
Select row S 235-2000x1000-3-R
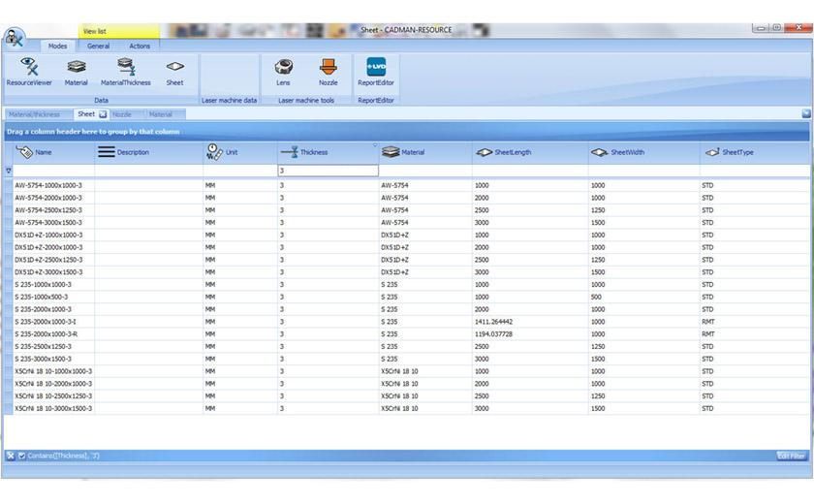point(407,334)
